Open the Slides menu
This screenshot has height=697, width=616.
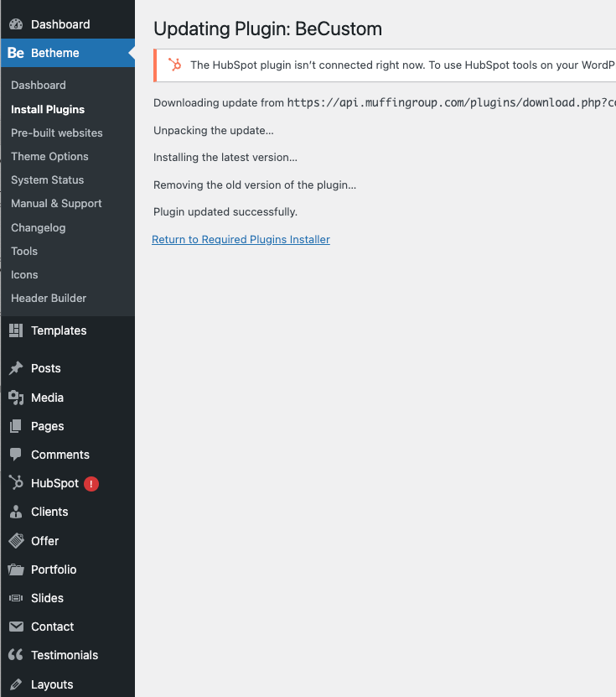tap(47, 598)
